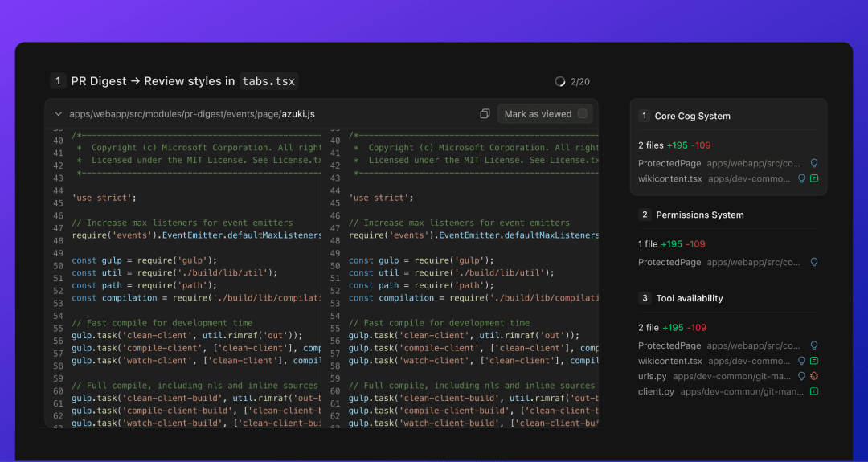Image resolution: width=868 pixels, height=462 pixels.
Task: Click gulp.task('clean-client' line in left pane
Action: click(187, 335)
